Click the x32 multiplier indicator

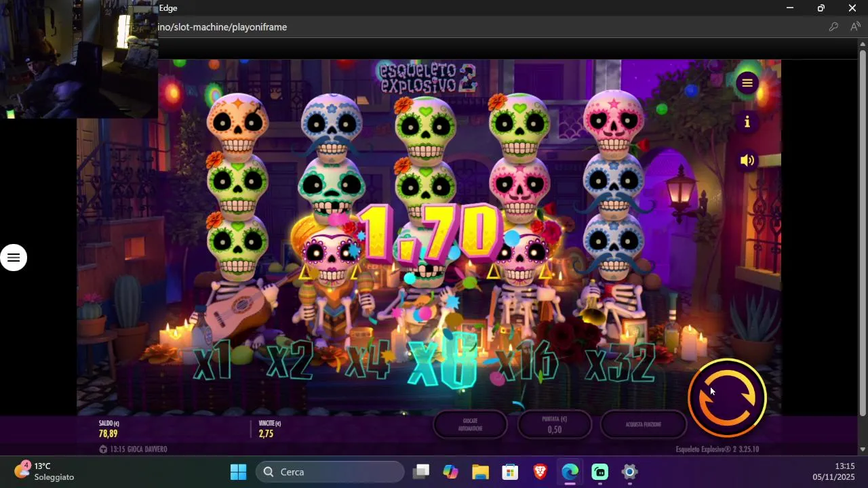tap(620, 363)
